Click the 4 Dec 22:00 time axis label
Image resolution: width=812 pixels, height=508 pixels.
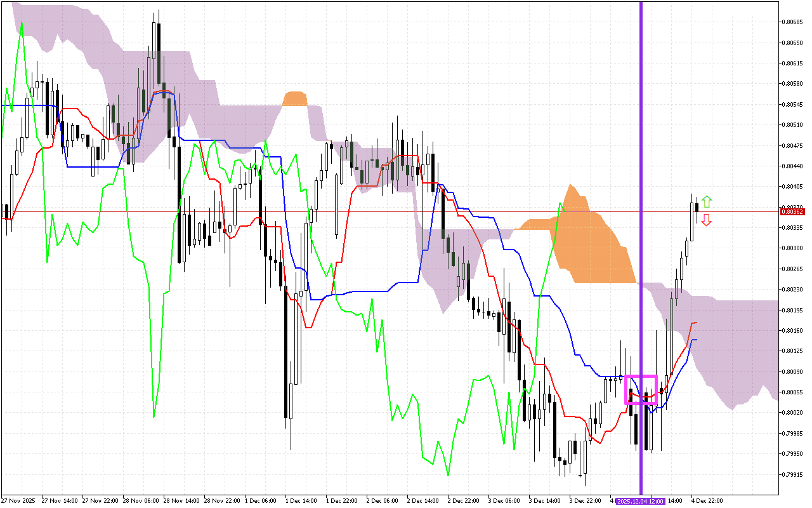click(705, 501)
